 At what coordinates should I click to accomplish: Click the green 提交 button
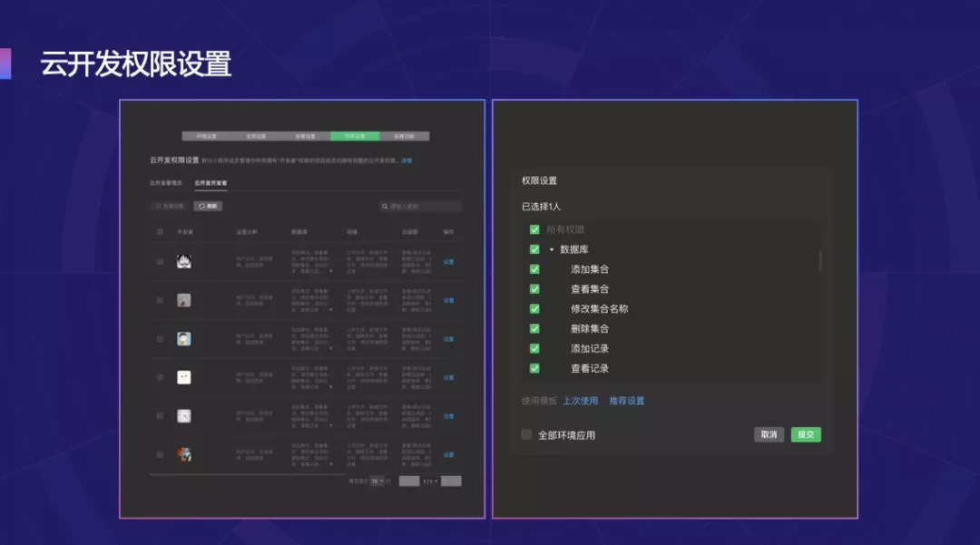[x=807, y=434]
